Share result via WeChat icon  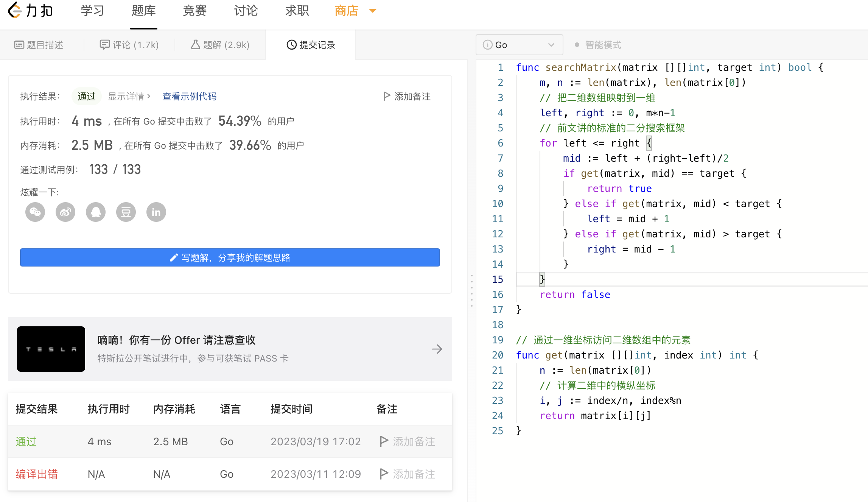tap(35, 212)
